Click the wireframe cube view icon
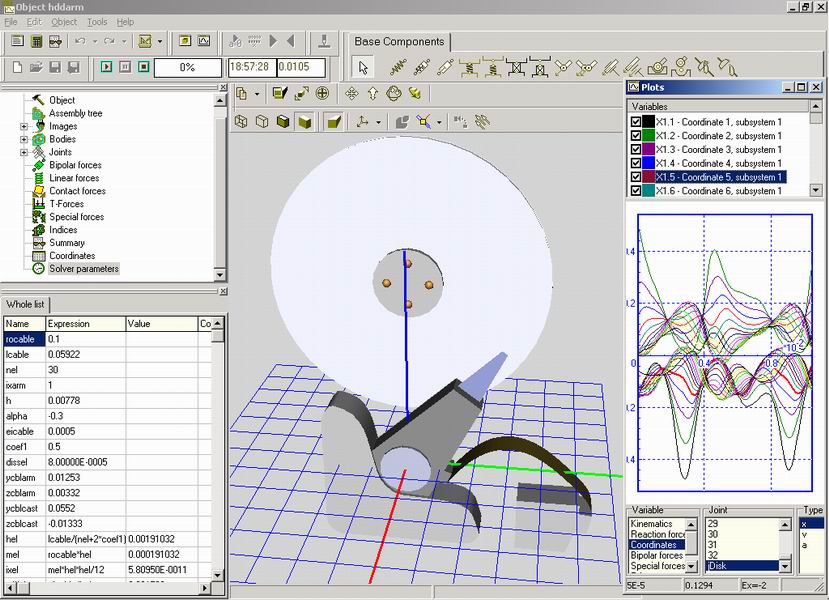Screen dimensions: 829x600 point(241,122)
